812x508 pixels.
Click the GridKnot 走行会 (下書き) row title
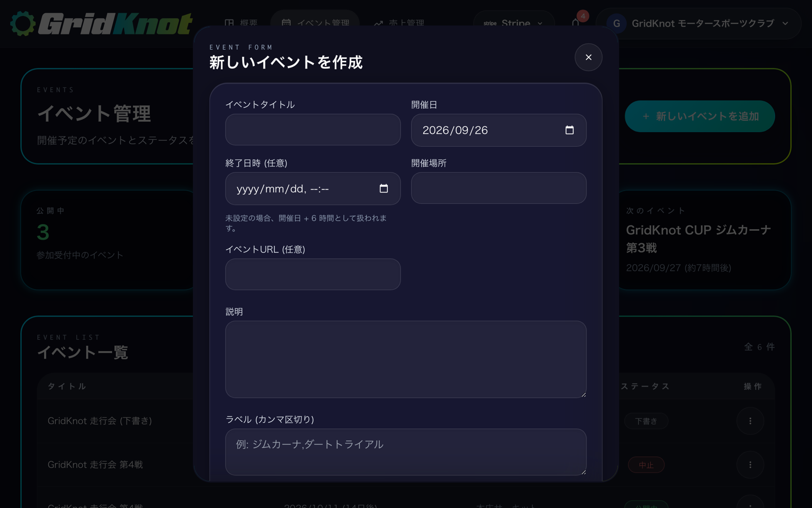click(99, 421)
